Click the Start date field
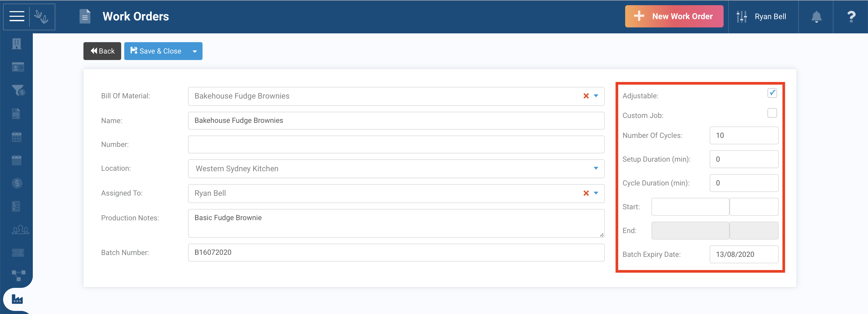 [690, 207]
